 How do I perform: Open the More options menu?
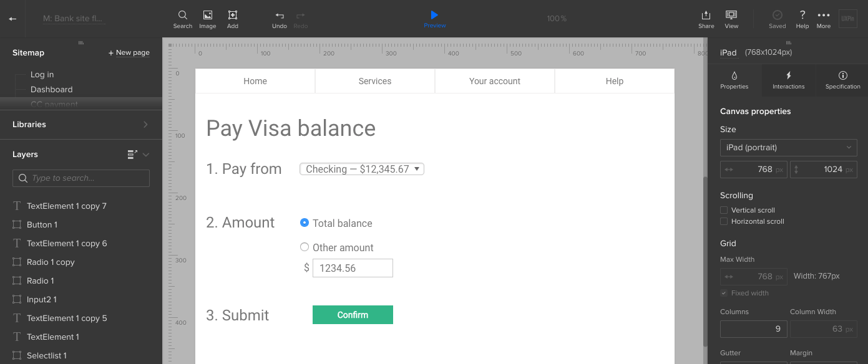point(824,15)
